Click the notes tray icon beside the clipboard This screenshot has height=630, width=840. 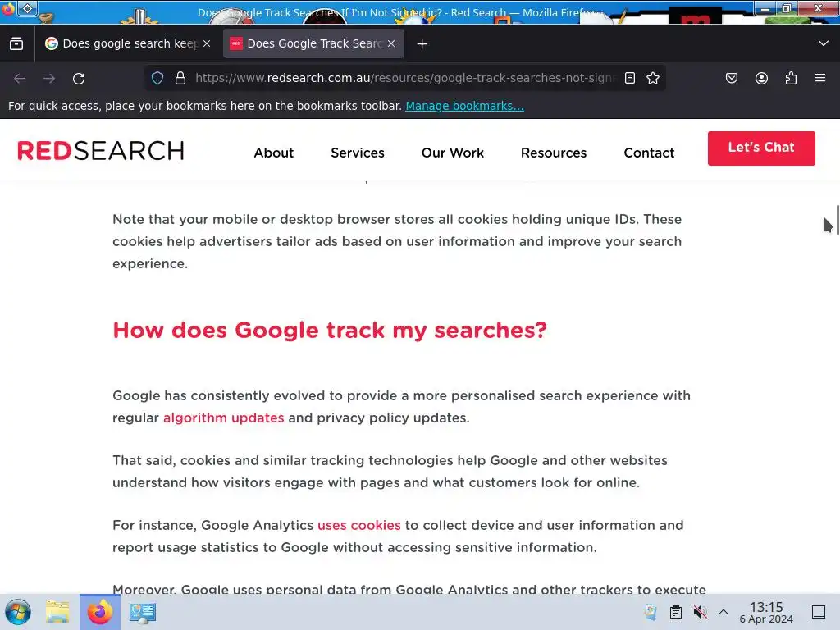tap(651, 612)
